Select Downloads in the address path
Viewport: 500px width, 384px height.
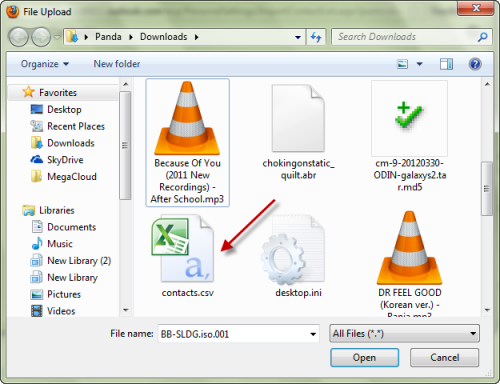163,37
